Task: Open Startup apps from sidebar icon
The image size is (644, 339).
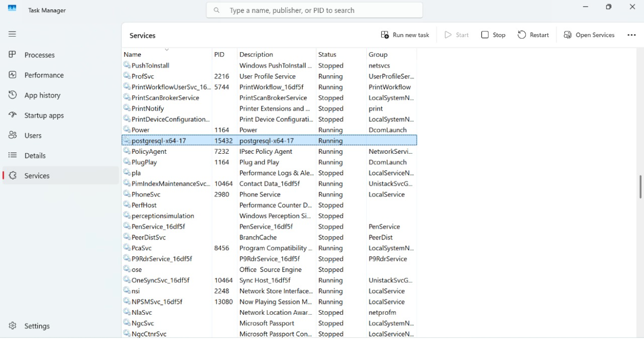Action: (12, 115)
